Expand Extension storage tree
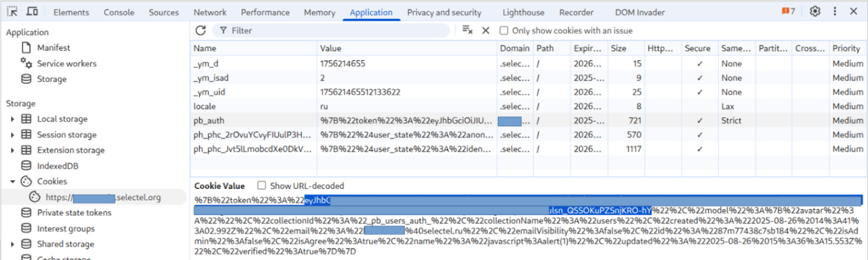Image resolution: width=868 pixels, height=260 pixels. click(x=13, y=150)
